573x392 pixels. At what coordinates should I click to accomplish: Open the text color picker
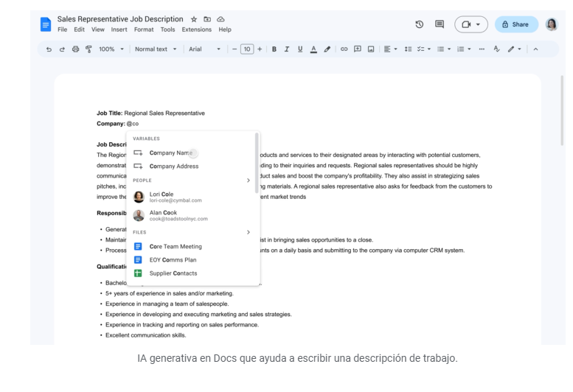[x=313, y=49]
